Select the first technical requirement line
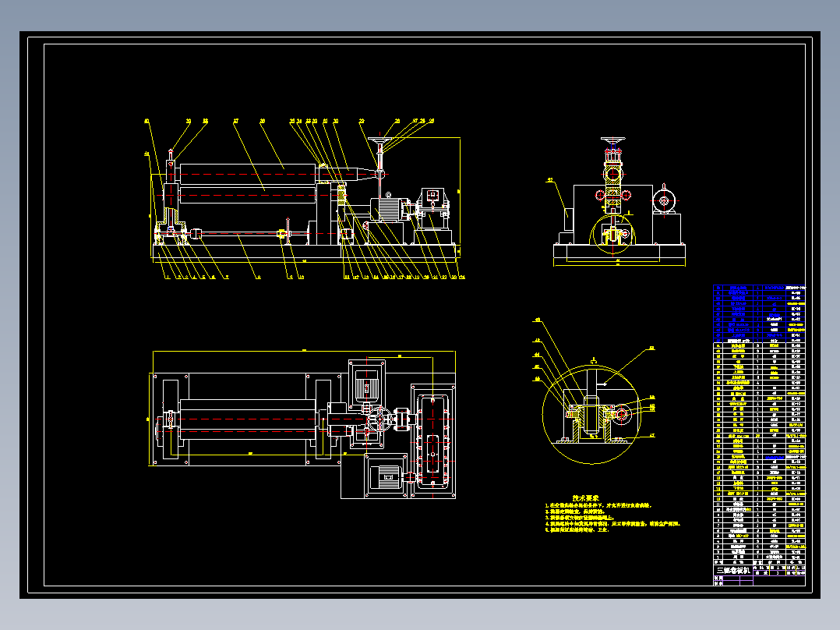The image size is (840, 630). [x=598, y=505]
